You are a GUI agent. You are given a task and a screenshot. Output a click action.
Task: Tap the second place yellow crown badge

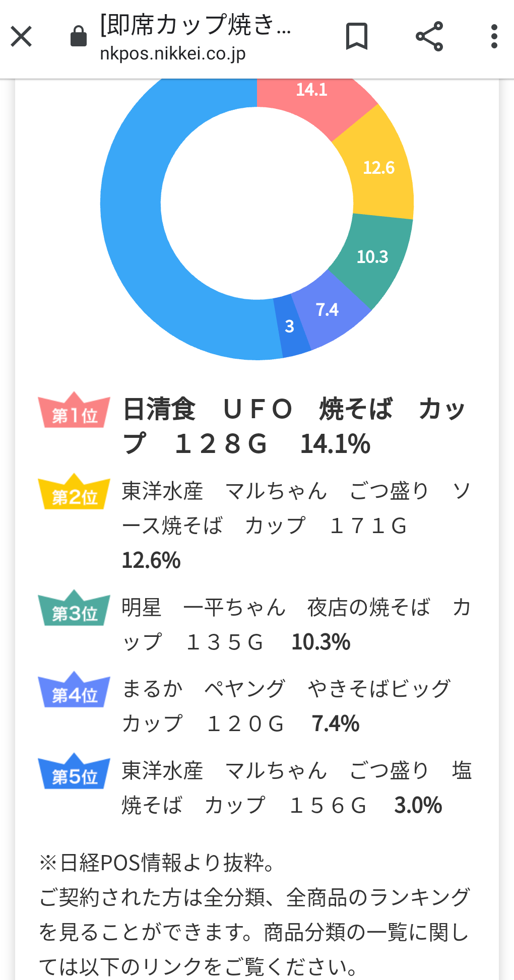point(74,492)
